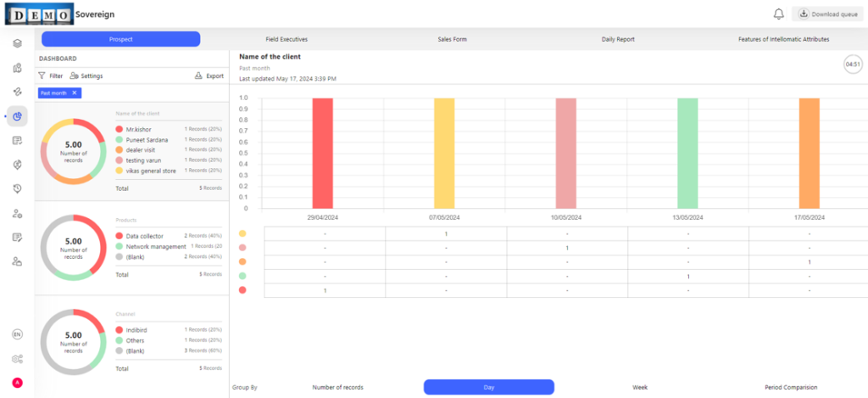Viewport: 868px width, 398px height.
Task: Select Network management legend entry
Action: point(169,246)
